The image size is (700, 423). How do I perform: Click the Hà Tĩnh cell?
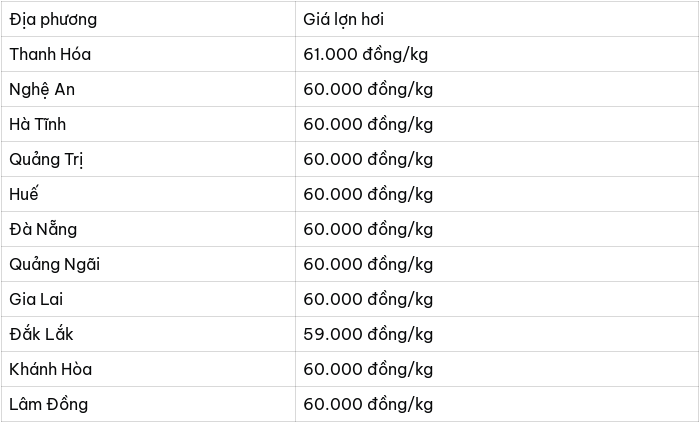point(148,124)
